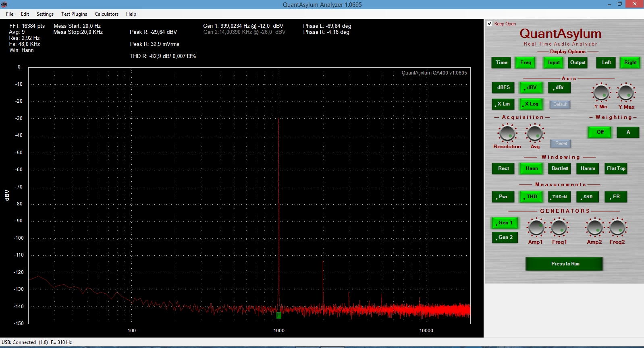Click the Freq1 knob
644x348 pixels.
pyautogui.click(x=559, y=228)
